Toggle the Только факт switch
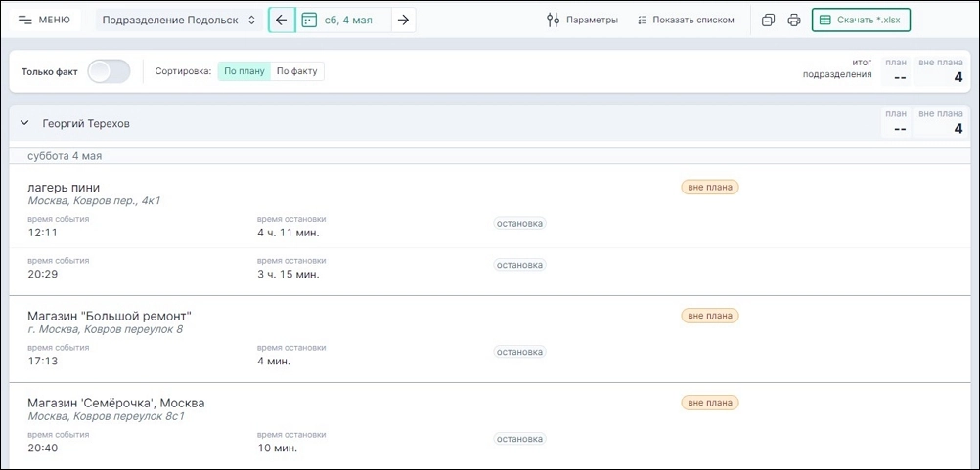The image size is (980, 470). pyautogui.click(x=109, y=71)
